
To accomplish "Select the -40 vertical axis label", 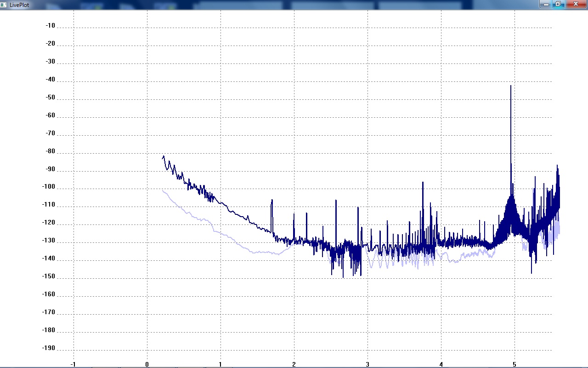I will point(51,80).
